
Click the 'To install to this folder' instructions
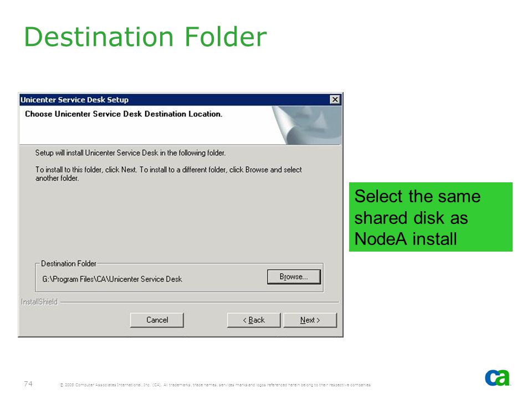coord(168,173)
